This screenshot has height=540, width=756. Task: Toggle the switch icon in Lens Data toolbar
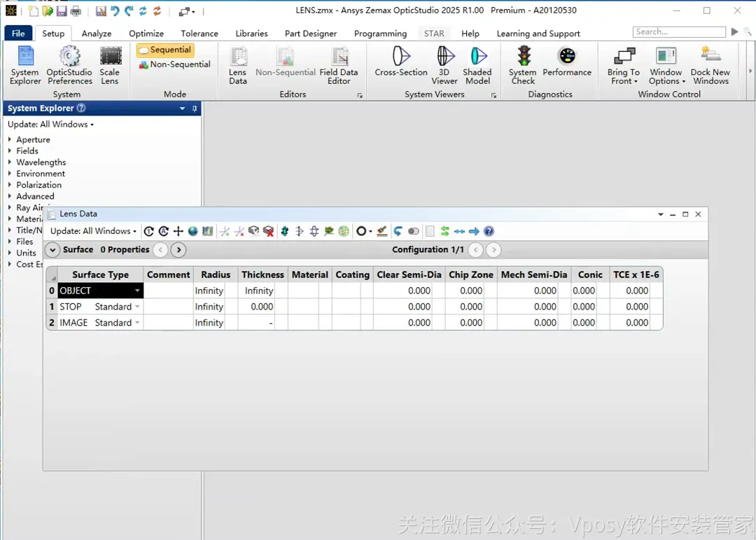tap(413, 231)
